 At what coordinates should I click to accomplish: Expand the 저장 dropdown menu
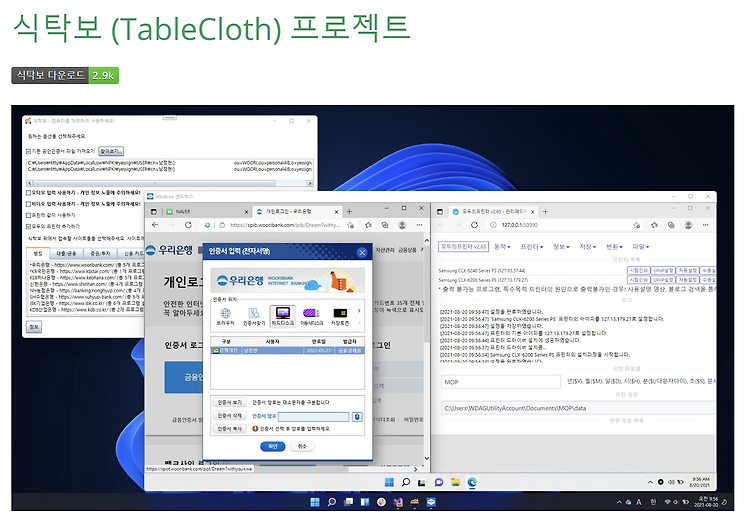(x=587, y=247)
